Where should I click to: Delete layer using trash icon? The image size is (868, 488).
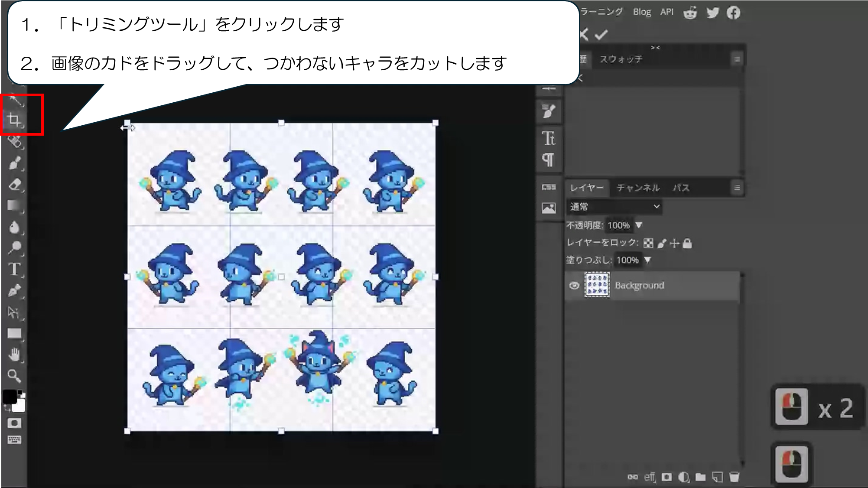(x=734, y=477)
